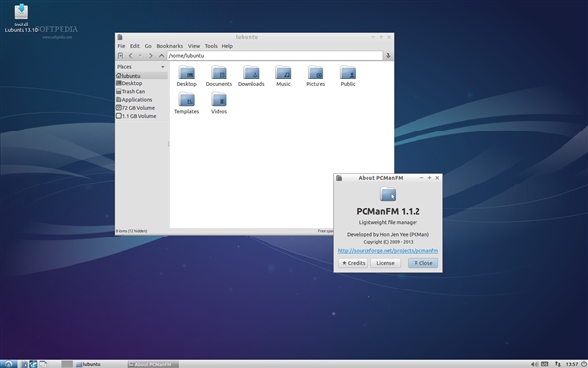Open the View menu
Image resolution: width=588 pixels, height=368 pixels.
pos(194,46)
